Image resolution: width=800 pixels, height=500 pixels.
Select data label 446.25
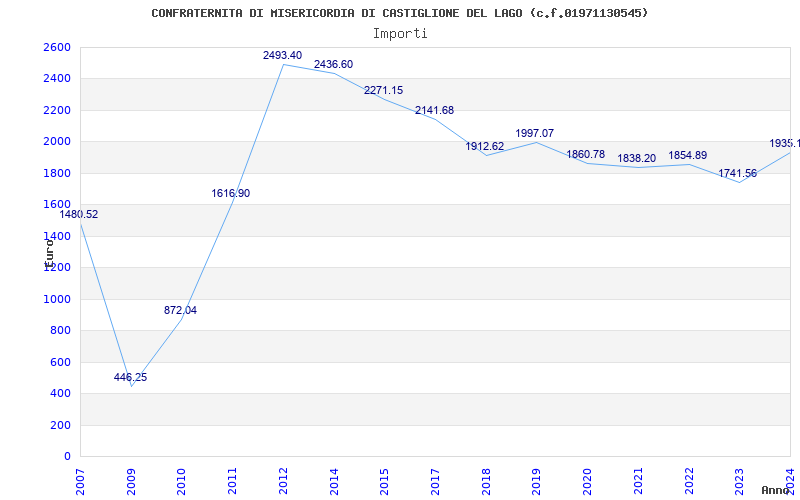(130, 378)
